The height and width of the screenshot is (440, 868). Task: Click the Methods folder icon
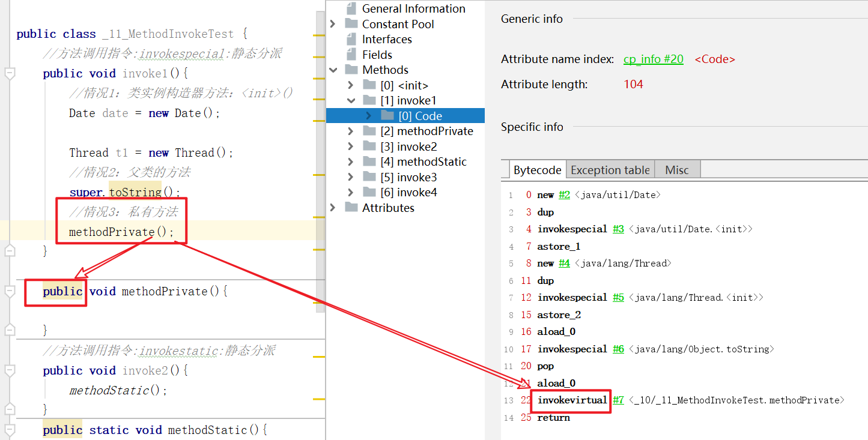point(351,70)
